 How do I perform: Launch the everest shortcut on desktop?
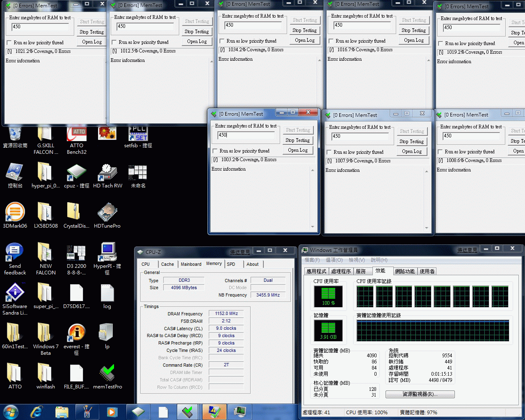[76, 333]
